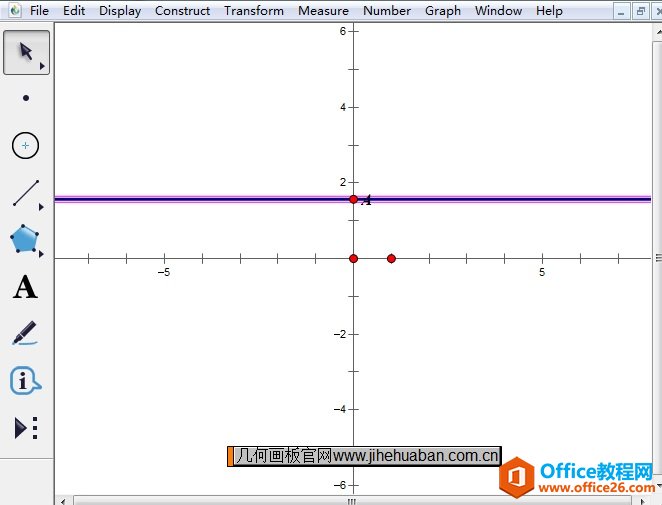Open the Transform menu
The width and height of the screenshot is (662, 505).
(253, 11)
